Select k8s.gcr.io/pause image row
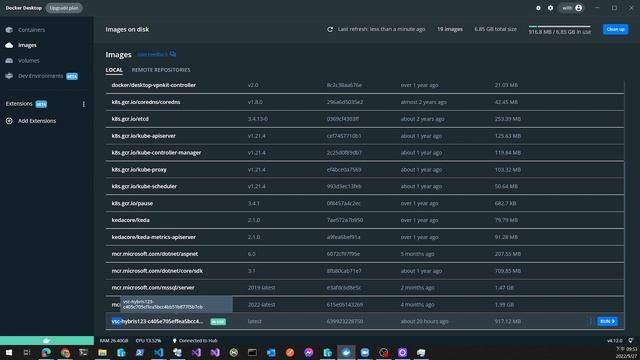Image resolution: width=640 pixels, height=360 pixels. pyautogui.click(x=364, y=203)
